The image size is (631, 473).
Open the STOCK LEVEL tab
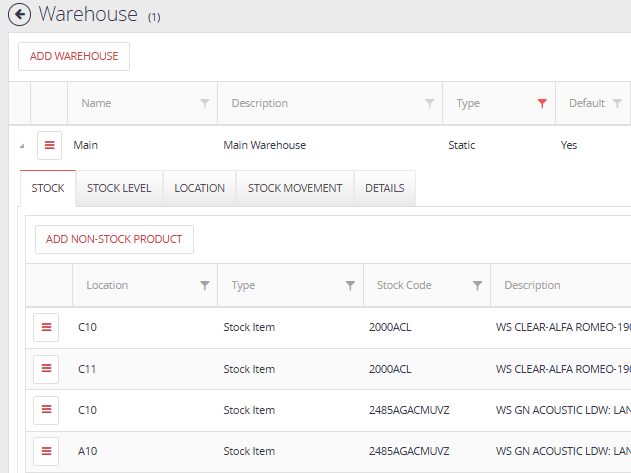119,188
